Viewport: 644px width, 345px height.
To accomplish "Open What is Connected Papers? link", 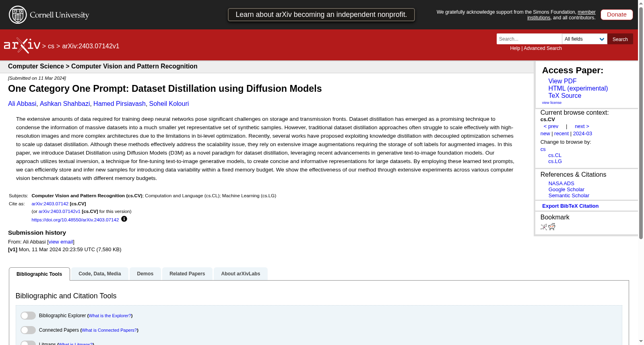I will point(109,331).
